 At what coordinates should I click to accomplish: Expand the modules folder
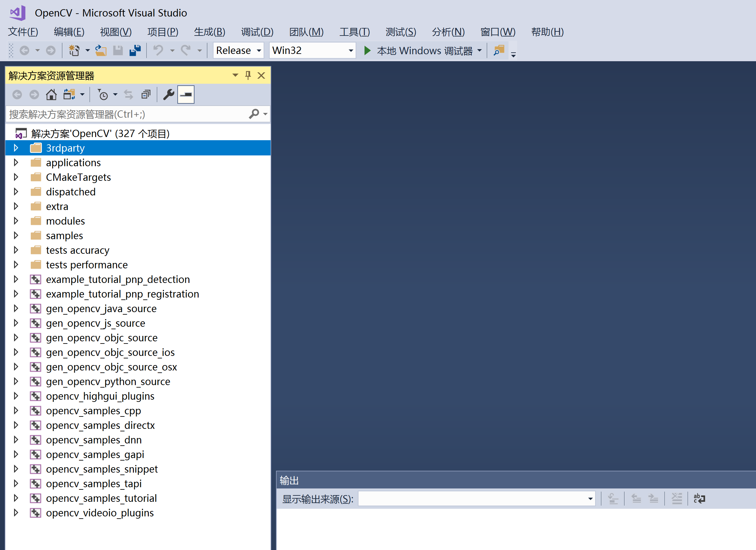coord(16,221)
